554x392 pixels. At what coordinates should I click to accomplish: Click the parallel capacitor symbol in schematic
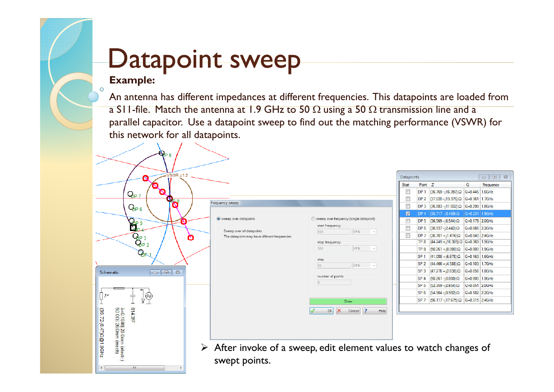coord(132,296)
